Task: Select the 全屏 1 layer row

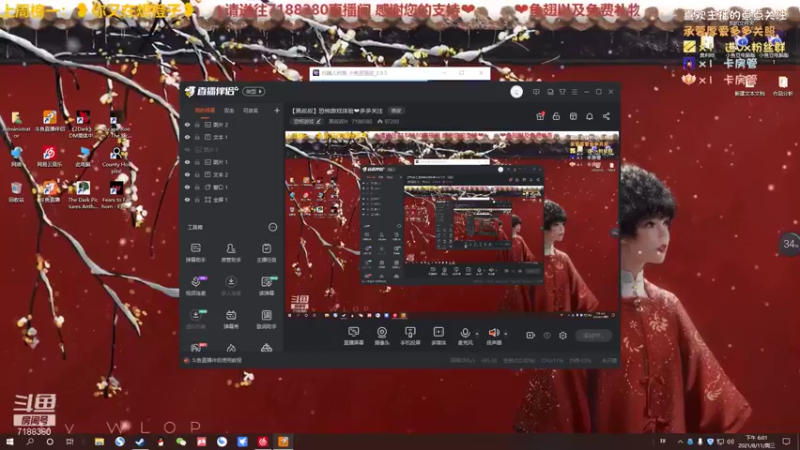Action: pos(232,199)
